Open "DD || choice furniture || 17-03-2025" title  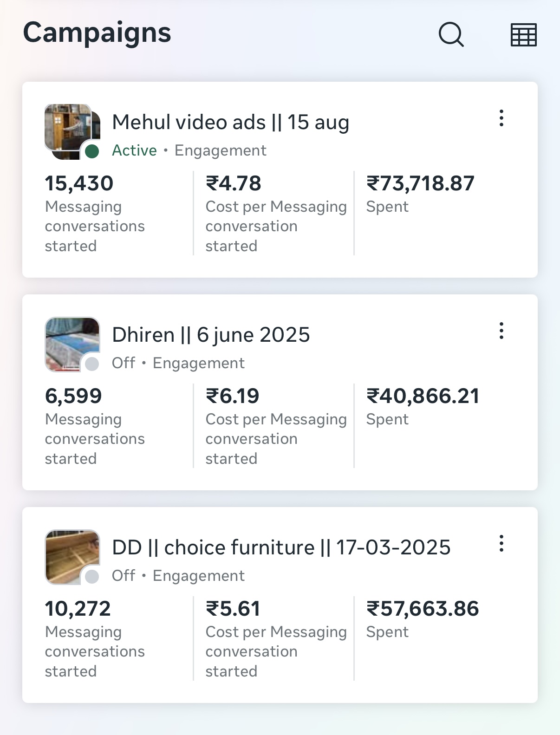pyautogui.click(x=281, y=548)
